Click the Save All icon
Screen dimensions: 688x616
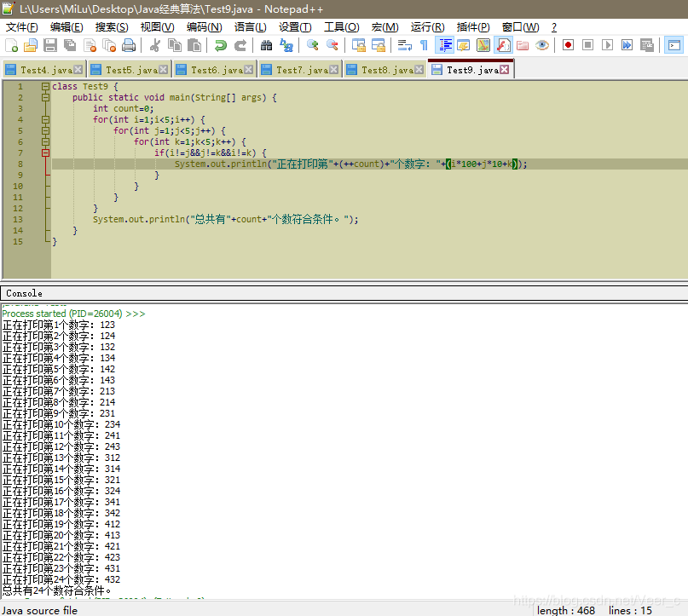pos(70,45)
